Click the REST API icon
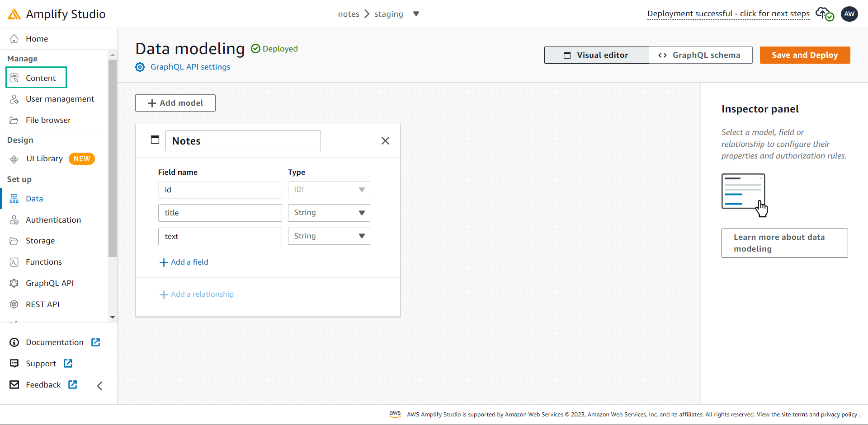 14,304
